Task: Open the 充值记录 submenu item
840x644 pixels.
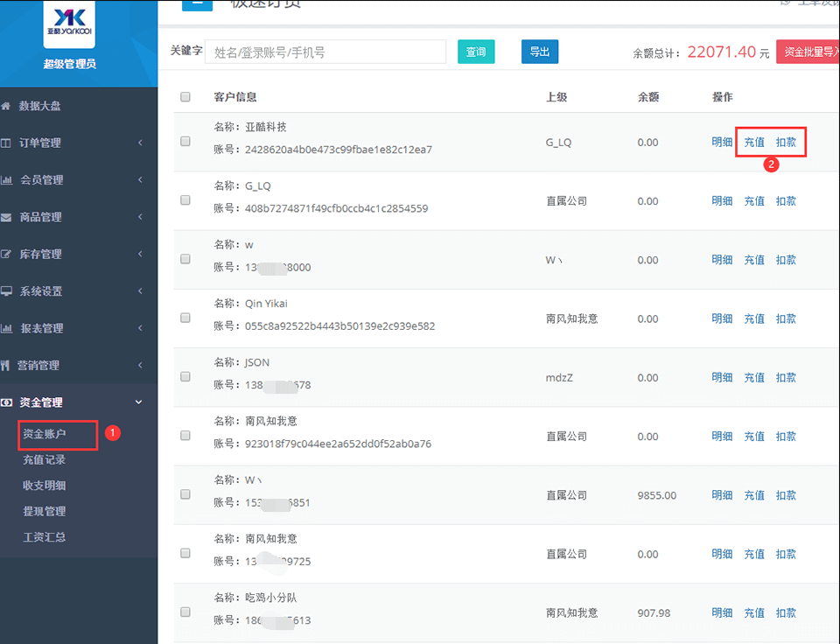Action: (x=44, y=459)
